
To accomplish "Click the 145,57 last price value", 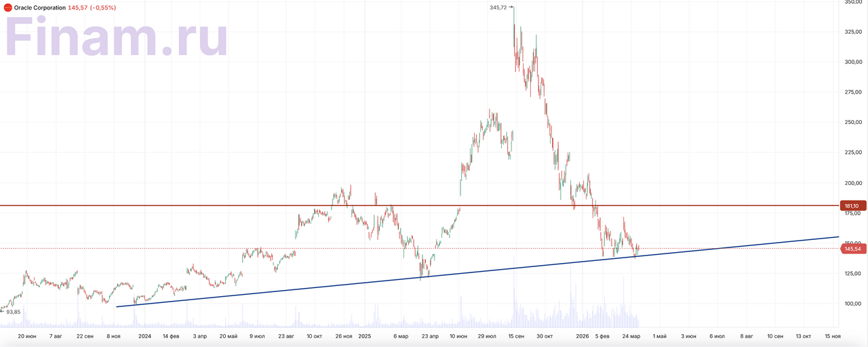I will click(x=79, y=7).
